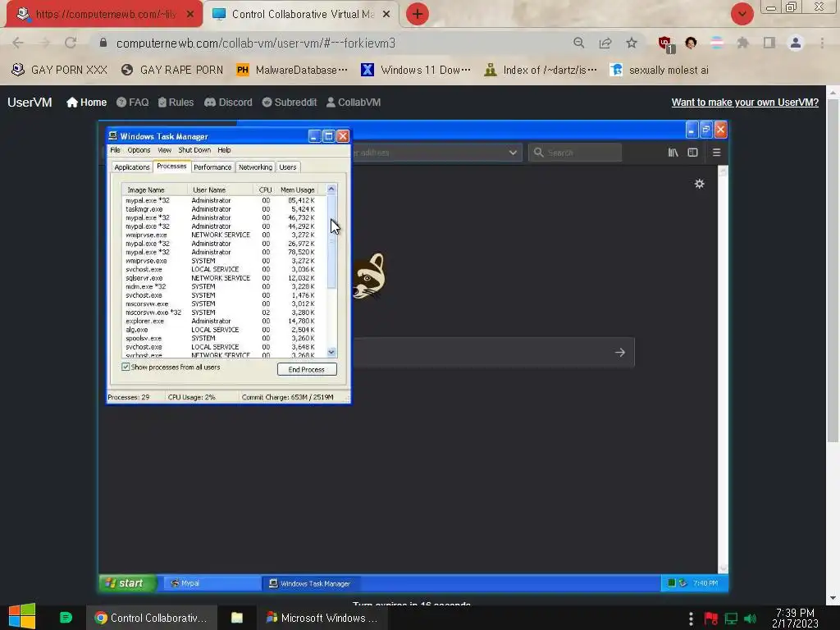
Task: Sort processes by the Image Name column
Action: pyautogui.click(x=154, y=189)
